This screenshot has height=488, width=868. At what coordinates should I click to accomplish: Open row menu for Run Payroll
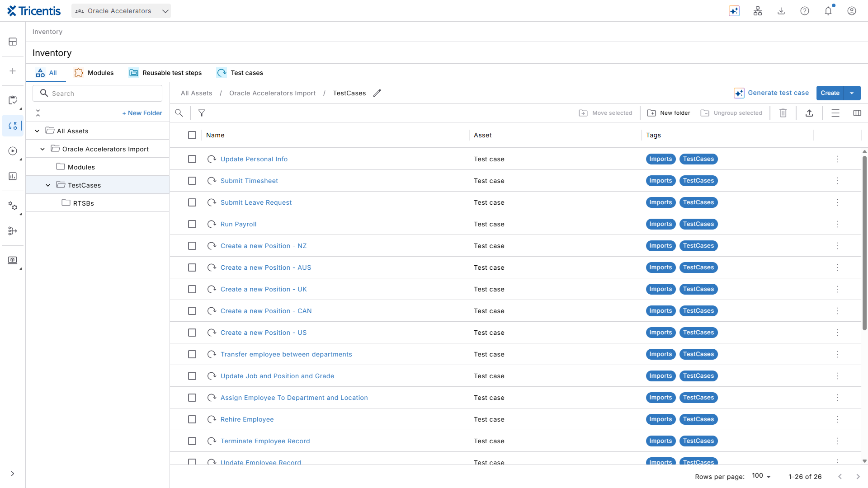837,224
